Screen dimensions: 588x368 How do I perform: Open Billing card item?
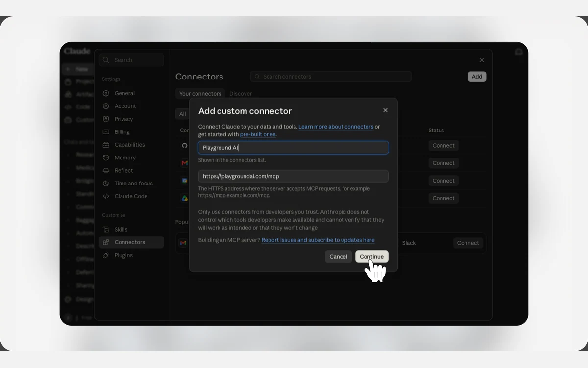point(131,132)
